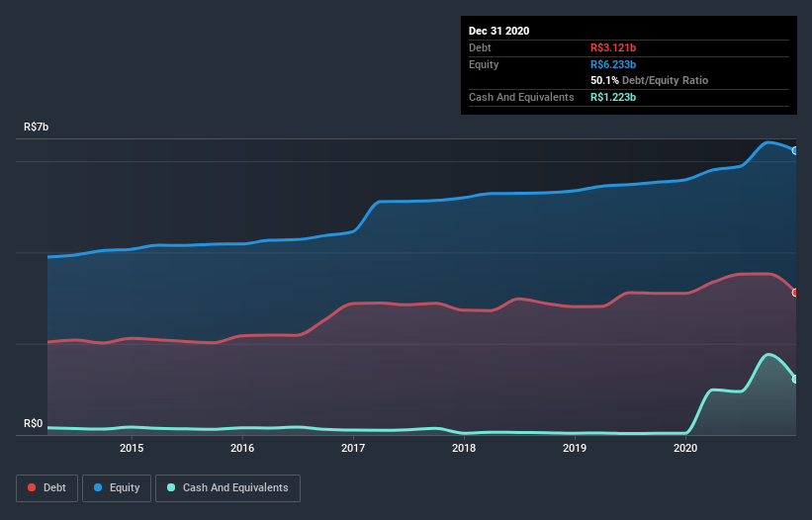Screen dimensions: 812x520
Task: Click the R$7b y-axis label
Action: click(37, 127)
